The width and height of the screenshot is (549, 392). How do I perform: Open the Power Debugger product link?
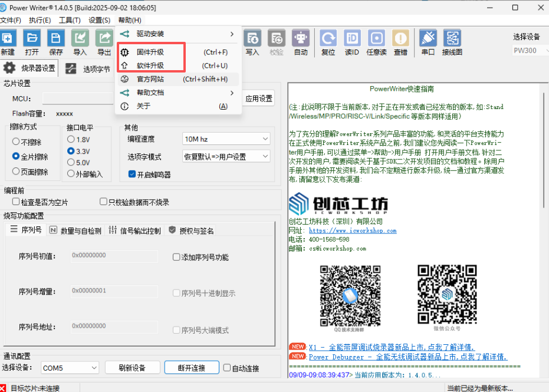click(x=408, y=357)
